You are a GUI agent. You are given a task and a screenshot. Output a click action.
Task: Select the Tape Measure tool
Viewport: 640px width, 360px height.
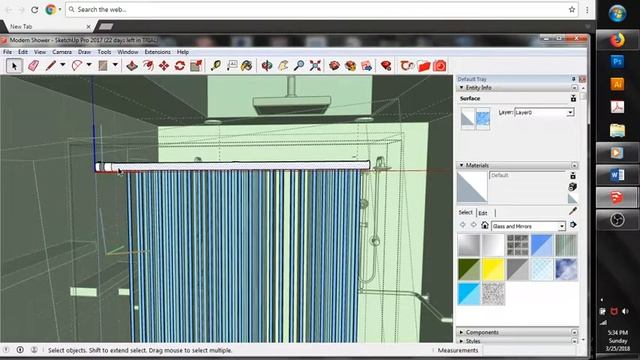click(x=216, y=66)
